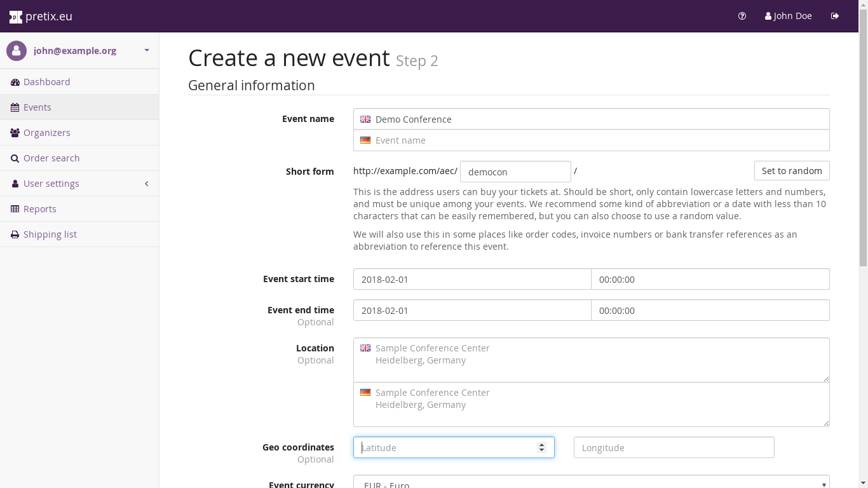The width and height of the screenshot is (868, 488).
Task: Click the Latitude spinner arrows
Action: (541, 447)
